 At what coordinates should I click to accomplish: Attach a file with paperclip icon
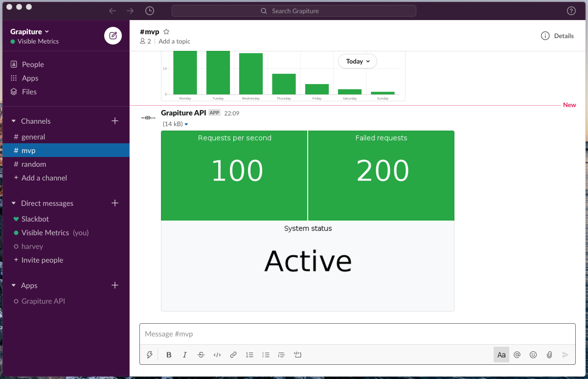click(549, 355)
